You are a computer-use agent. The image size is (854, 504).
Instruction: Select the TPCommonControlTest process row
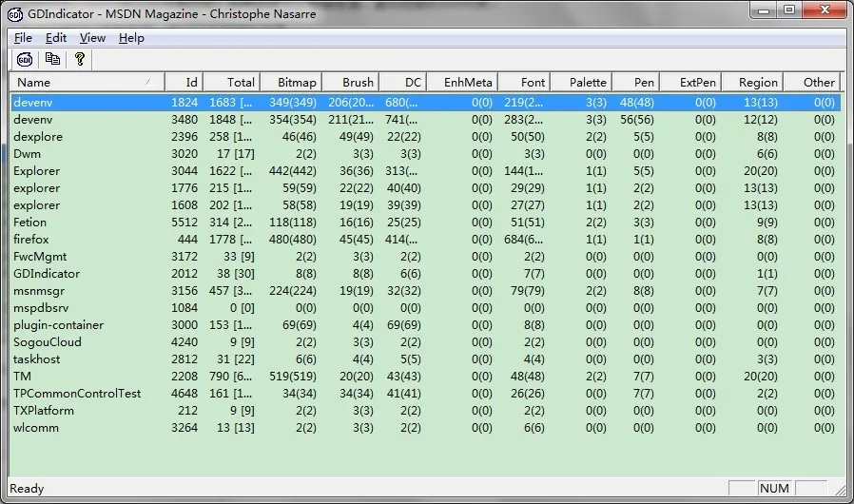[426, 394]
